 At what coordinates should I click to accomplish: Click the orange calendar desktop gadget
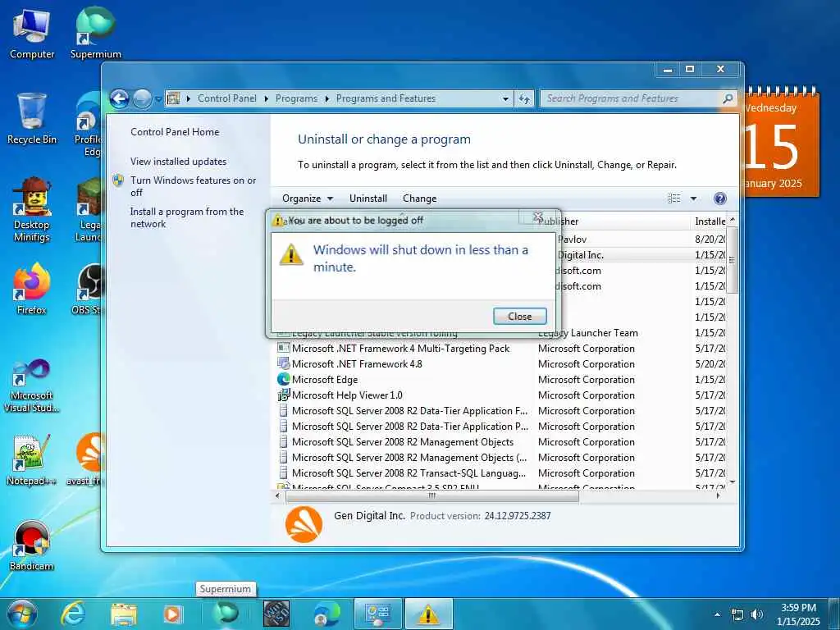coord(782,142)
